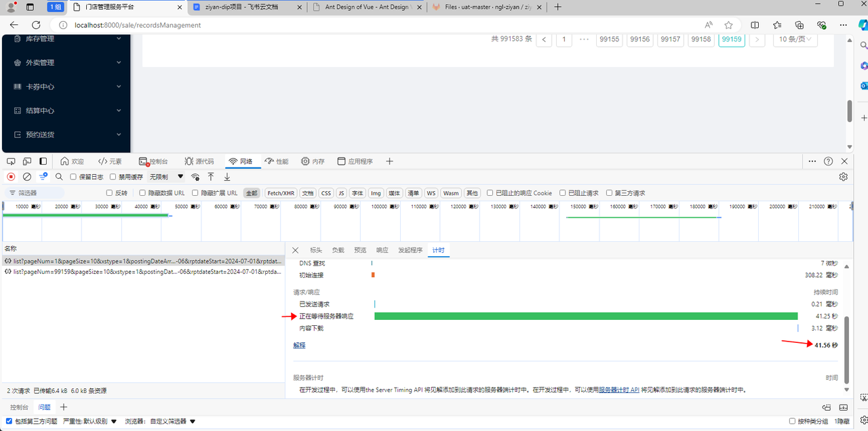Go to previous pagination page

[x=544, y=39]
